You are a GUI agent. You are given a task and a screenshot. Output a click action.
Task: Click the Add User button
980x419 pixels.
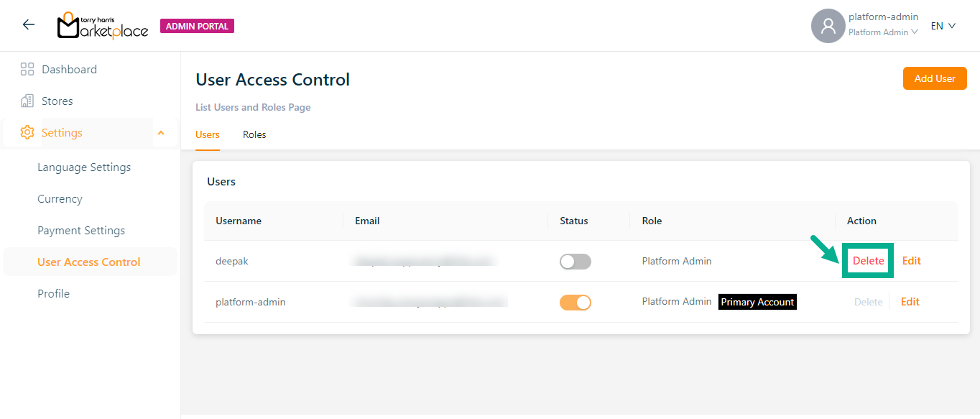(934, 78)
